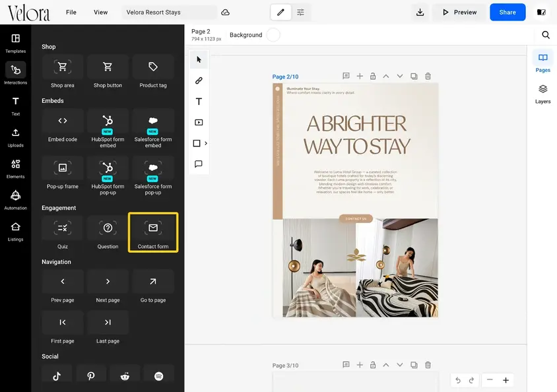Toggle the lock on Page 2
Viewport: 557px width, 392px height.
pos(373,76)
